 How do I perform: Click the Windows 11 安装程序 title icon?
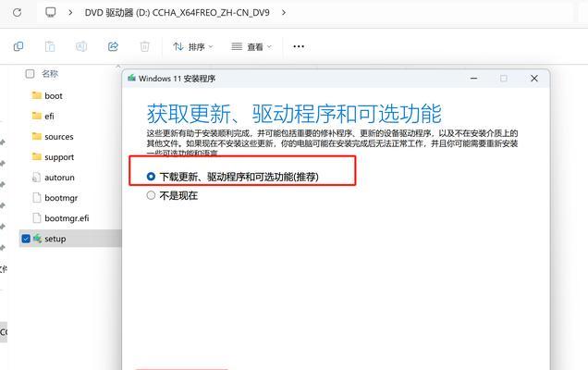(131, 78)
